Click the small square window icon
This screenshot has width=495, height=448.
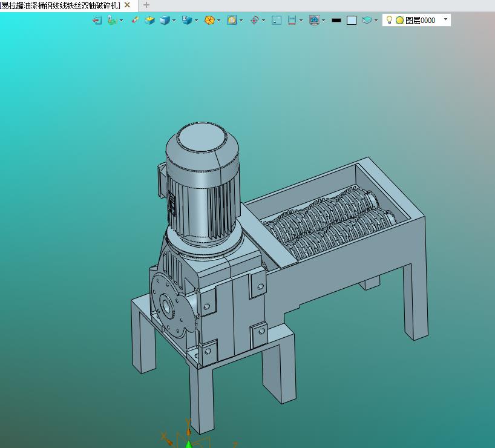click(x=277, y=20)
